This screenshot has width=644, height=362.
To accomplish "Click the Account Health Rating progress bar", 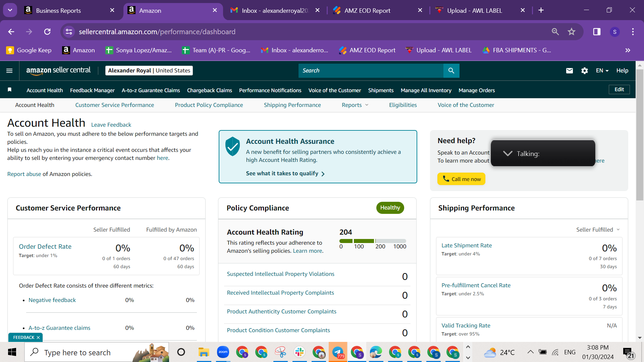I will [373, 241].
